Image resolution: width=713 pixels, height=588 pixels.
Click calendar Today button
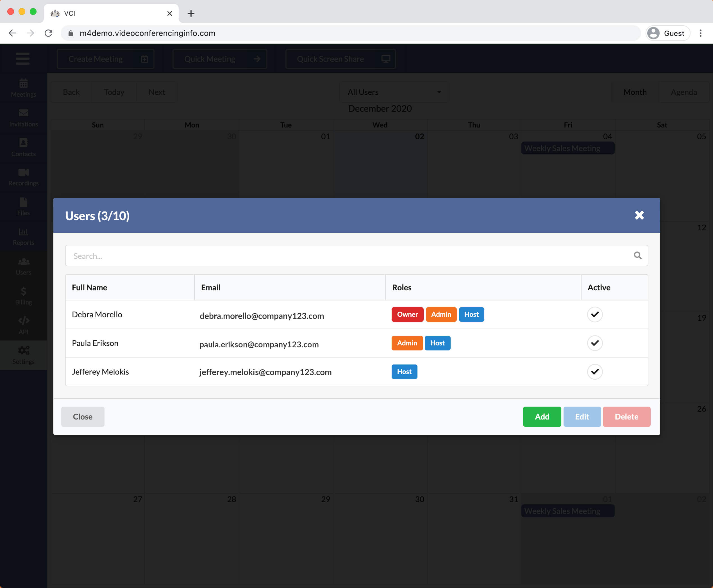(114, 92)
